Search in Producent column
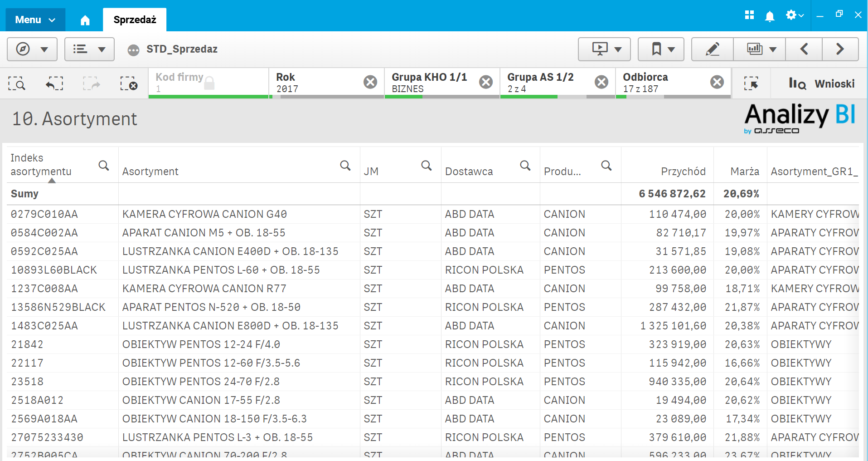This screenshot has height=461, width=868. click(x=606, y=166)
